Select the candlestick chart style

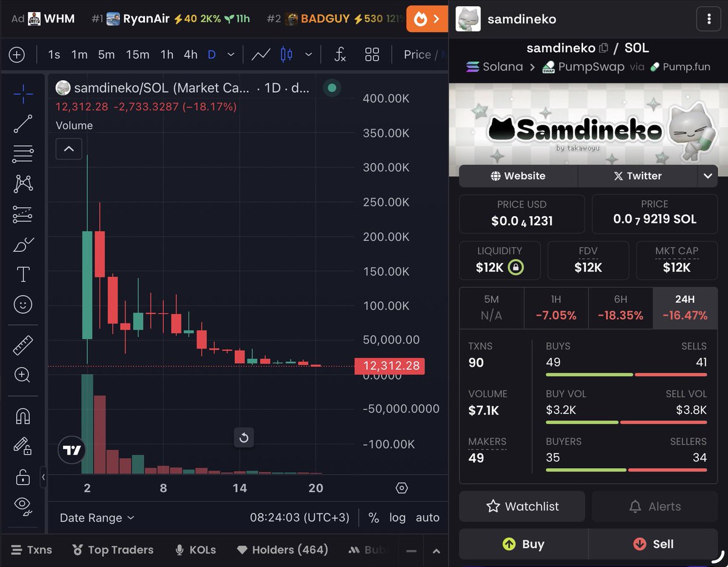point(287,55)
